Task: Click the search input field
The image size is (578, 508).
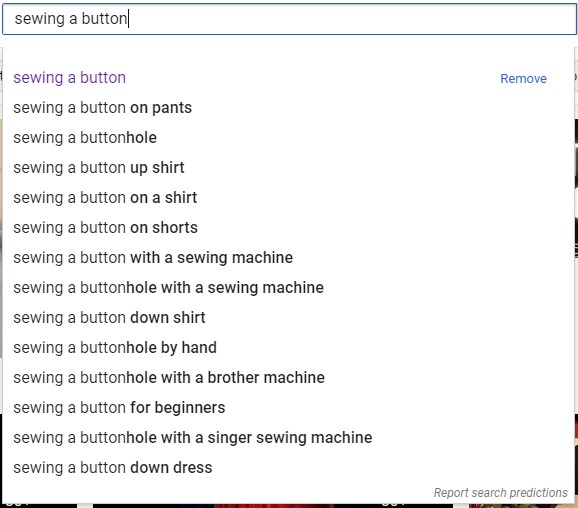Action: click(x=289, y=19)
